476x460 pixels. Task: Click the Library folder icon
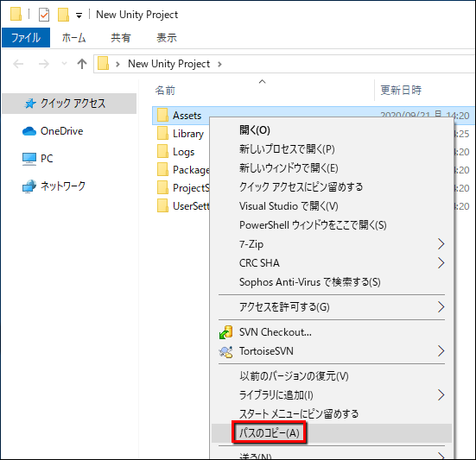click(x=162, y=134)
